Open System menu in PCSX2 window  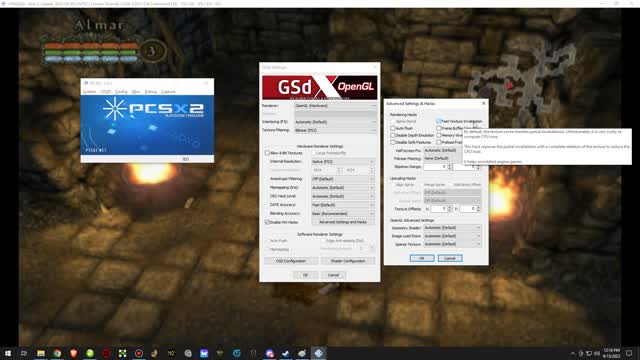(89, 92)
